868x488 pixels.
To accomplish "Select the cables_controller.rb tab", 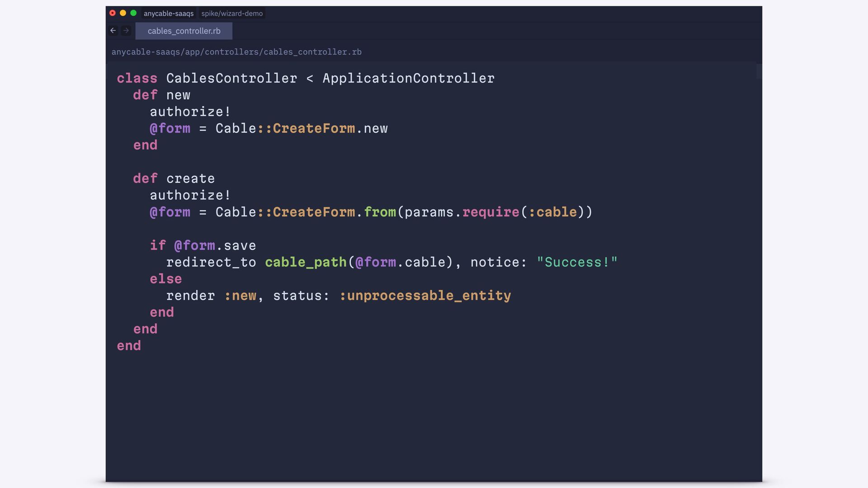I will pyautogui.click(x=184, y=31).
